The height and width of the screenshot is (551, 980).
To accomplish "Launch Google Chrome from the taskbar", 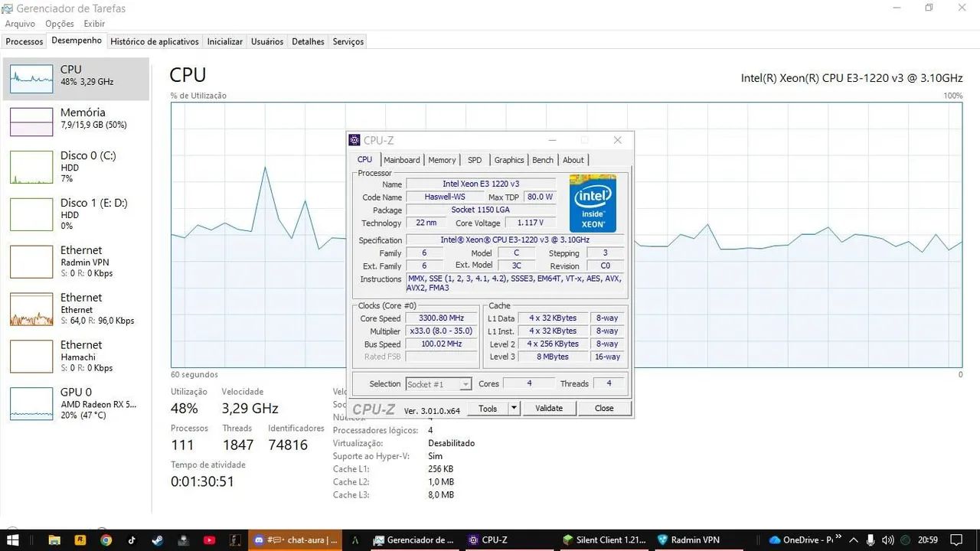I will pos(106,540).
